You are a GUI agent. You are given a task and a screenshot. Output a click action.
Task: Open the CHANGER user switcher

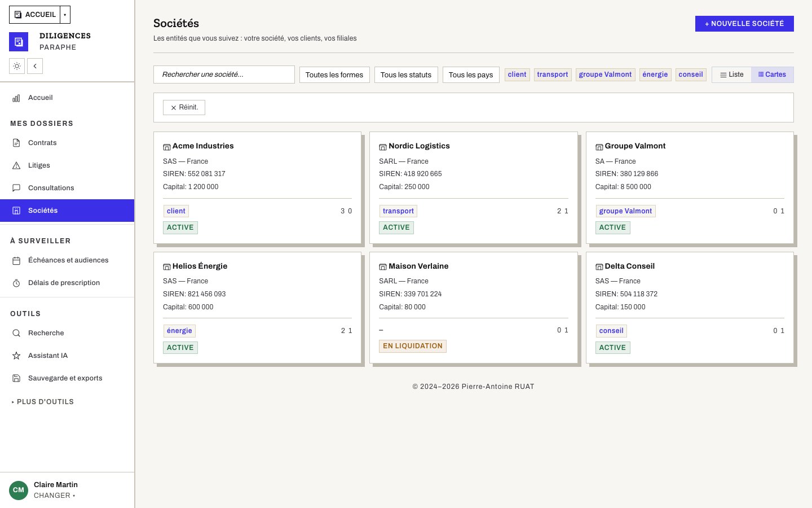click(x=54, y=496)
